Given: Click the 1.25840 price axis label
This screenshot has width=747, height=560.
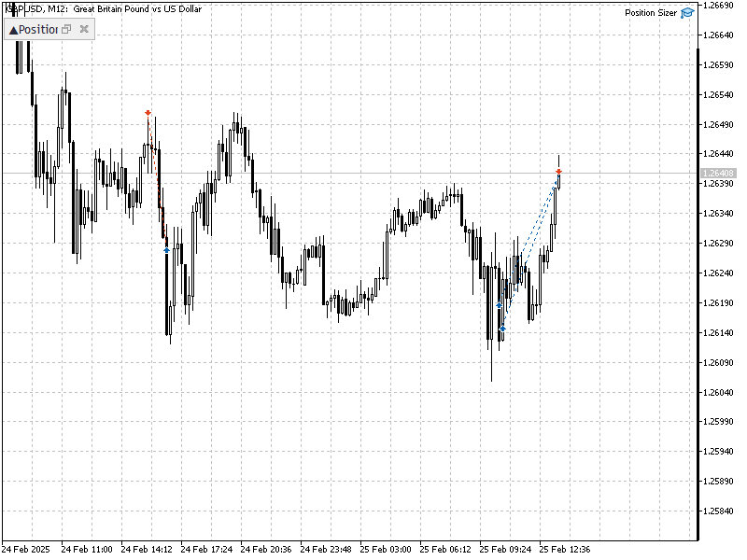Looking at the screenshot, I should (718, 511).
